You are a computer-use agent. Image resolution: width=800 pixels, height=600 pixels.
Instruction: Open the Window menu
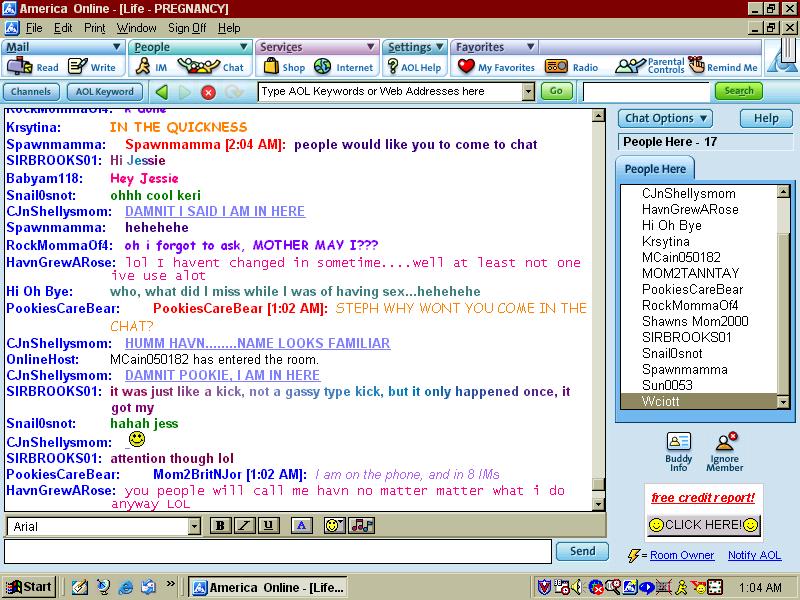[136, 28]
